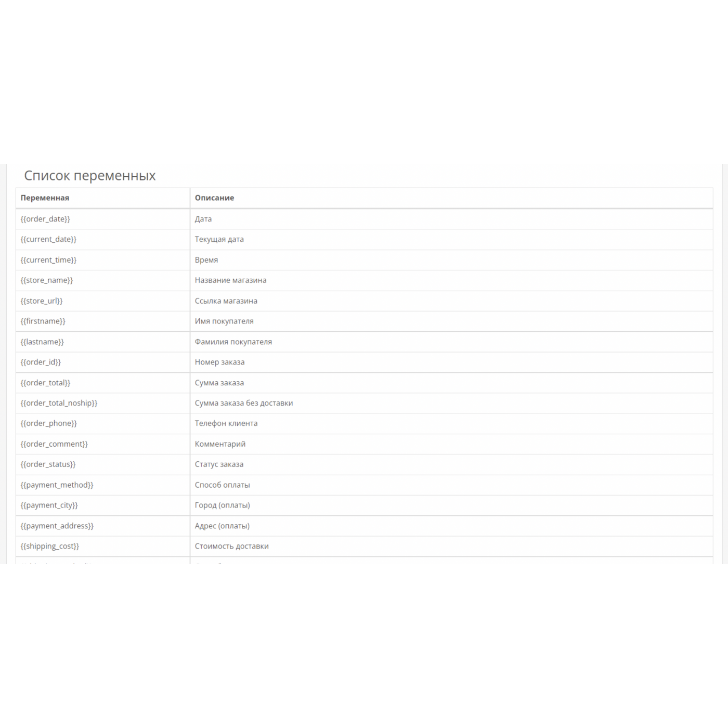728x728 pixels.
Task: Click the "Описание" column header
Action: (214, 198)
